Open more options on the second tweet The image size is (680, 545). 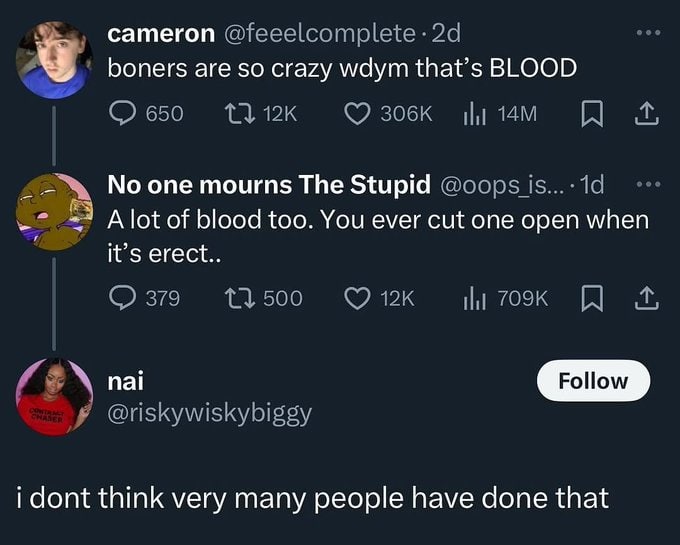pos(648,186)
